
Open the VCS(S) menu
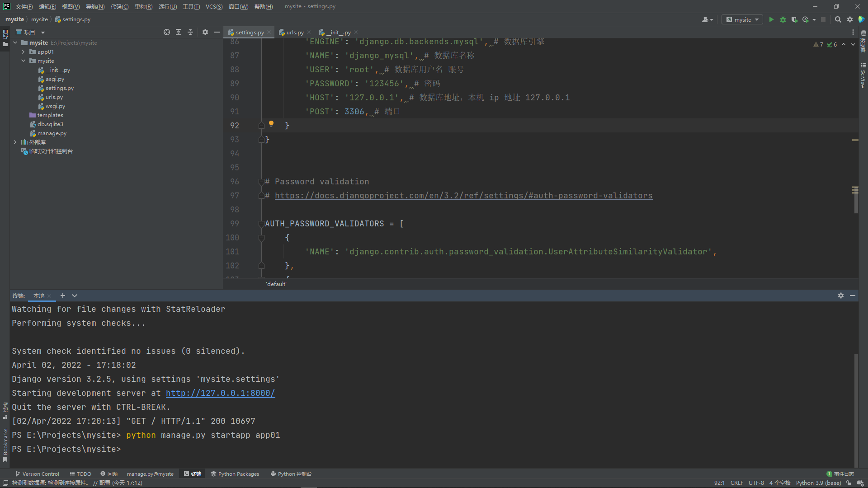click(214, 6)
